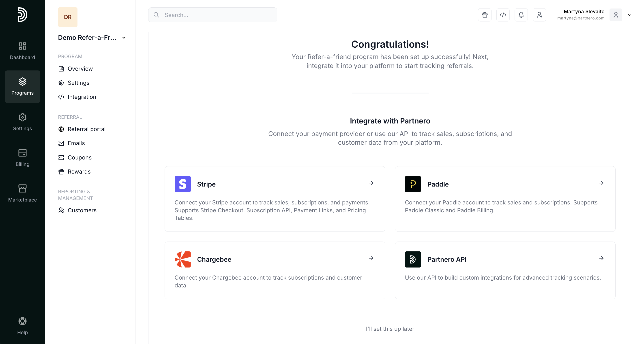
Task: Expand the user account menu chevron
Action: pos(629,15)
